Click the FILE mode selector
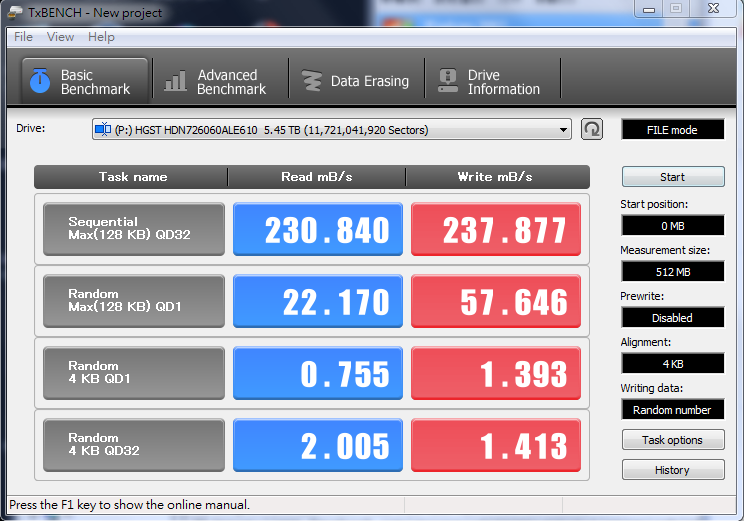 pos(673,130)
